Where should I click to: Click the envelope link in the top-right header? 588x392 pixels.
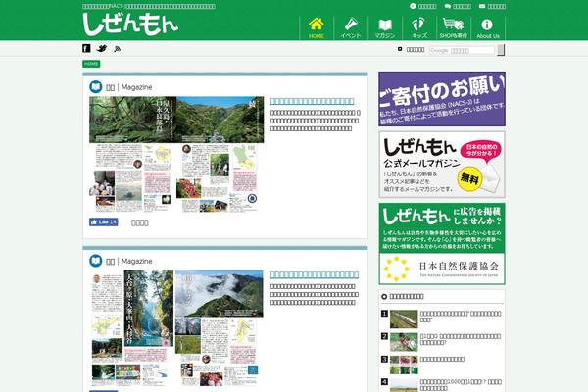coord(492,6)
